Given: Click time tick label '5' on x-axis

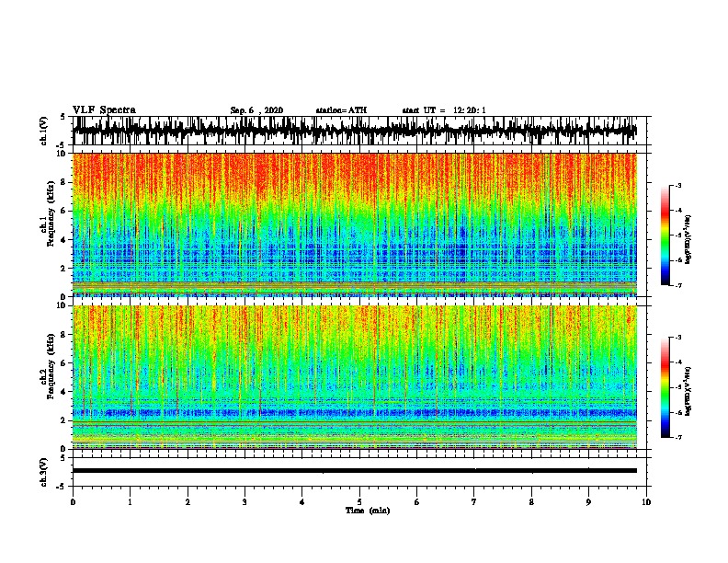Looking at the screenshot, I should [359, 502].
